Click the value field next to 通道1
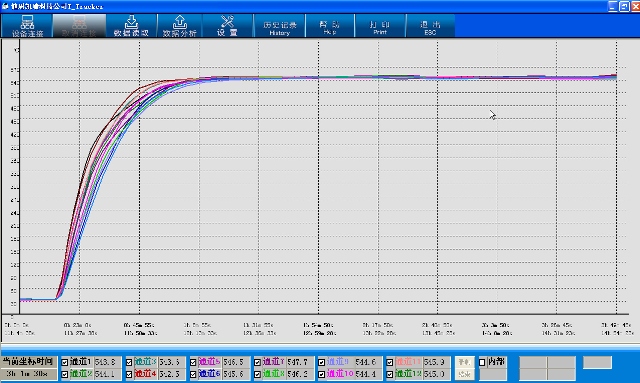Viewport: 640px width, 383px height. 107,362
